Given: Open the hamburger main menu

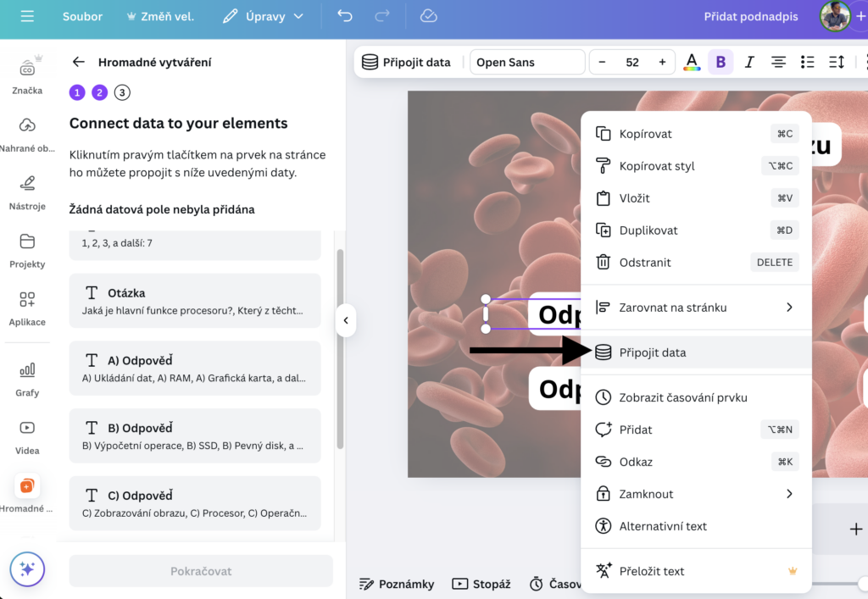Looking at the screenshot, I should 27,17.
